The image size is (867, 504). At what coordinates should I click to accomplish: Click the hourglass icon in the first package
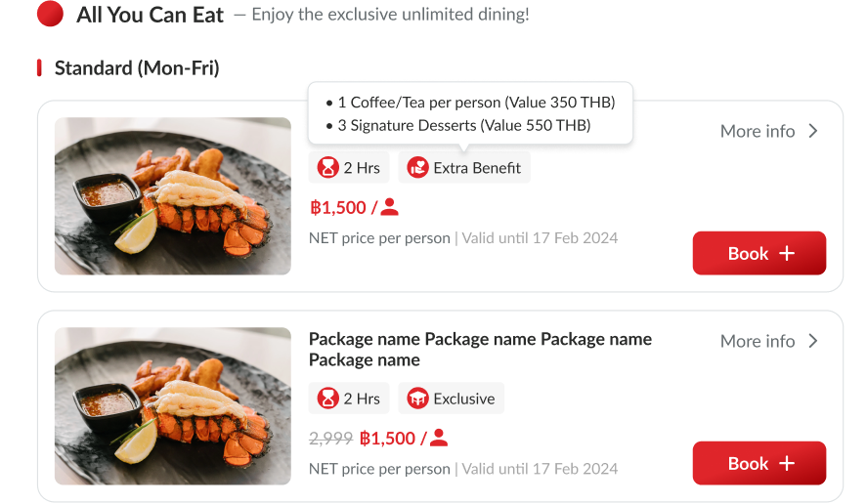pyautogui.click(x=327, y=168)
